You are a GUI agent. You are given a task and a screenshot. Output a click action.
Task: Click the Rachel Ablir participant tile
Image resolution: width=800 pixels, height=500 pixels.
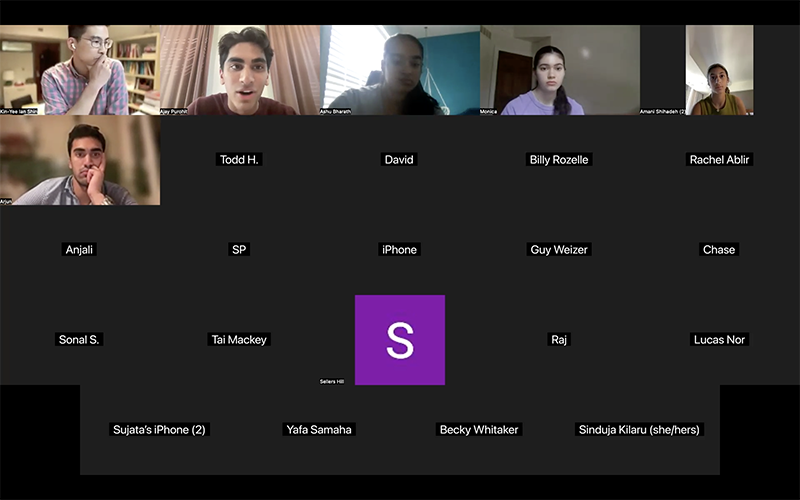[719, 160]
